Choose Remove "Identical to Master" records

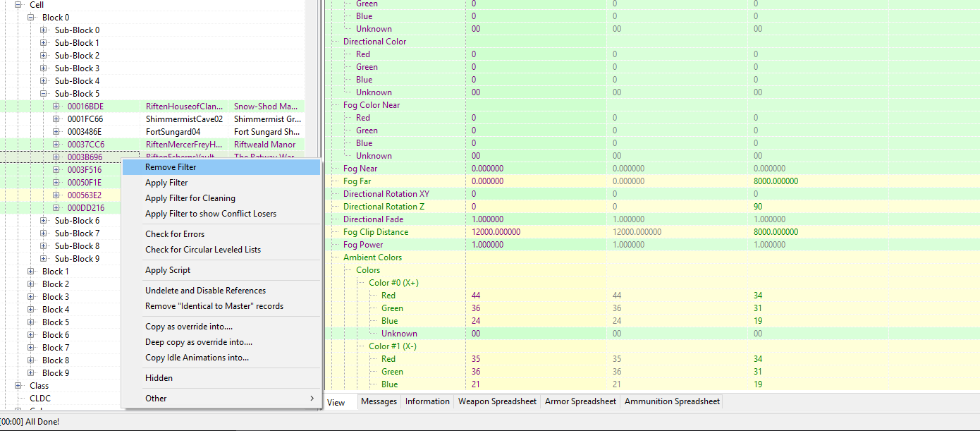[x=221, y=306]
